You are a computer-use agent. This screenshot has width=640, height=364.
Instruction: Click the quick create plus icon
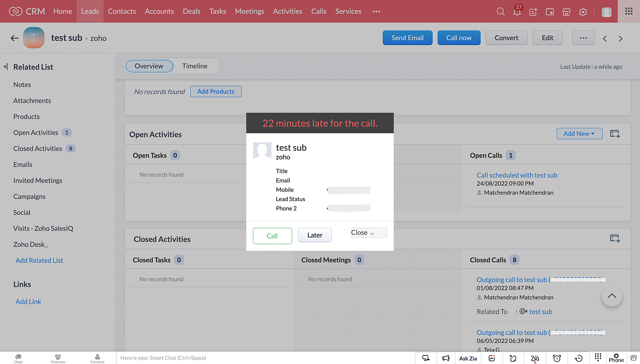click(x=533, y=12)
